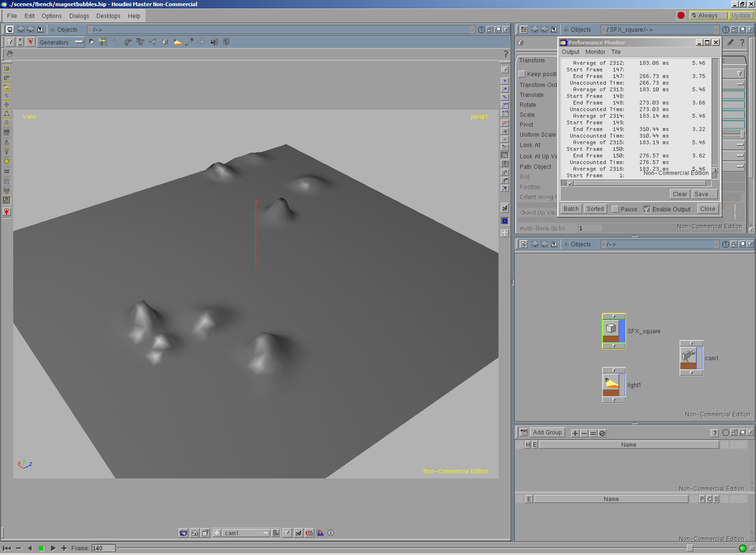Click the Clear button
The height and width of the screenshot is (555, 756).
679,194
